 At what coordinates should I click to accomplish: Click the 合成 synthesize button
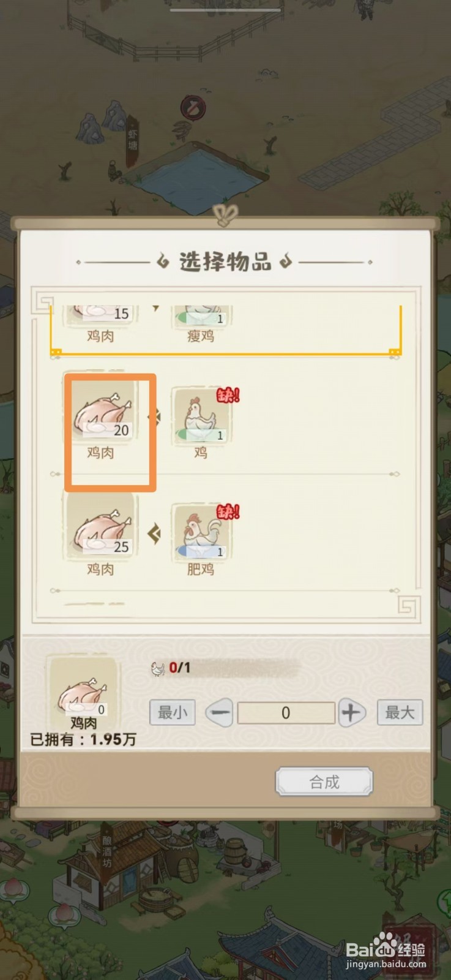324,782
